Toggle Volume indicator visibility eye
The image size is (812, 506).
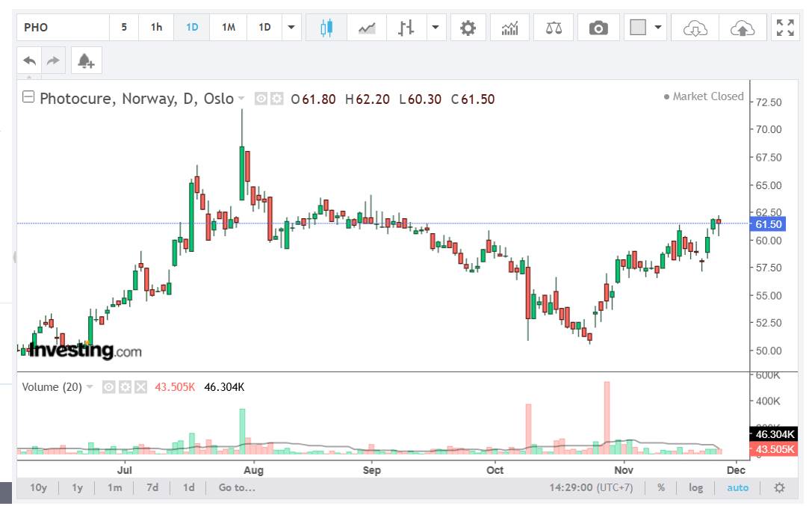pos(108,387)
